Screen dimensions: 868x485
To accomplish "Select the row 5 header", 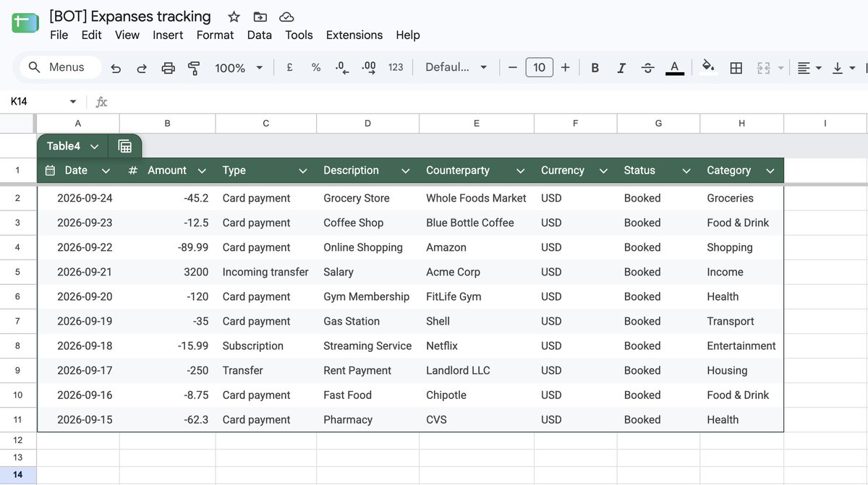I will point(18,272).
